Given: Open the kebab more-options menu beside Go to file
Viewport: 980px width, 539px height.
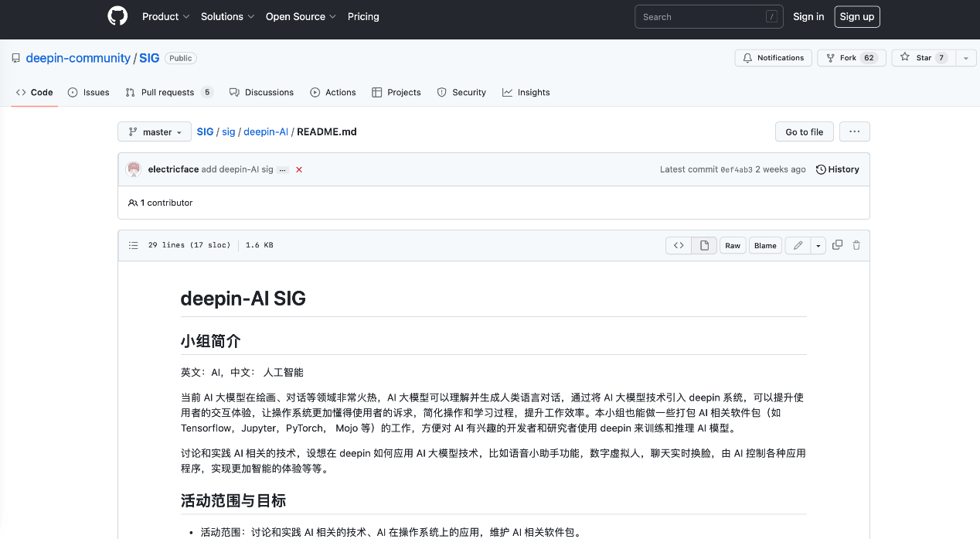Looking at the screenshot, I should coord(854,131).
